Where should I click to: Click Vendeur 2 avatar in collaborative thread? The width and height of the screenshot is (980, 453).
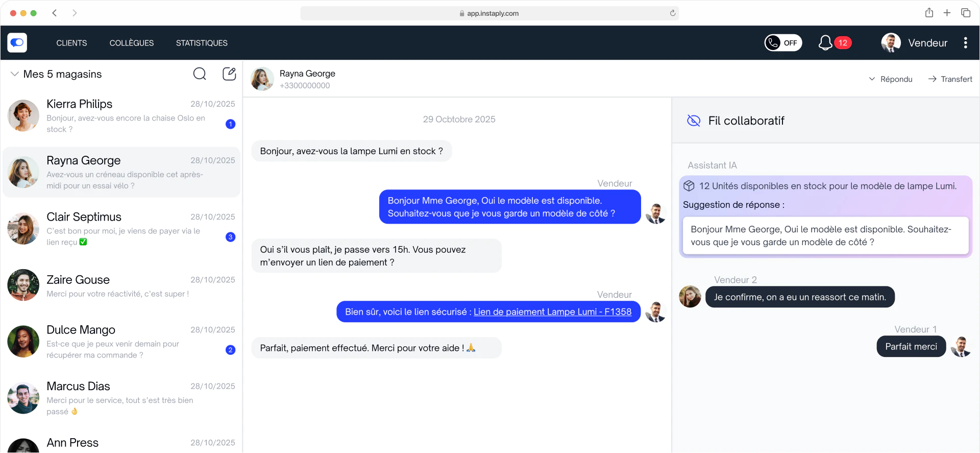pos(690,297)
